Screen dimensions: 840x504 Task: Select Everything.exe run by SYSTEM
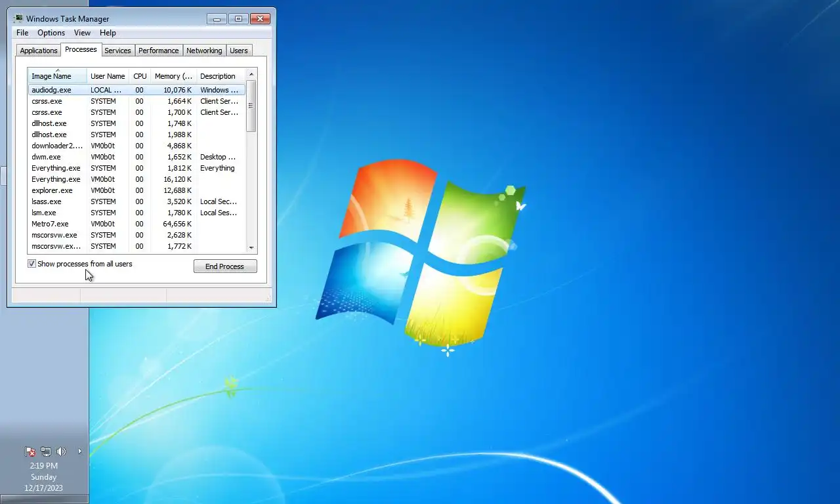pyautogui.click(x=136, y=168)
